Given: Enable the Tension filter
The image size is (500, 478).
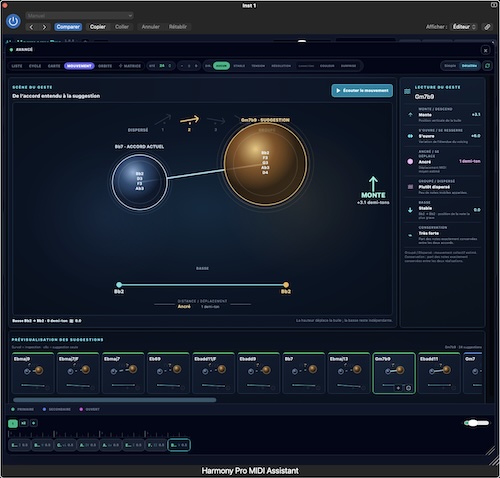Looking at the screenshot, I should point(258,66).
